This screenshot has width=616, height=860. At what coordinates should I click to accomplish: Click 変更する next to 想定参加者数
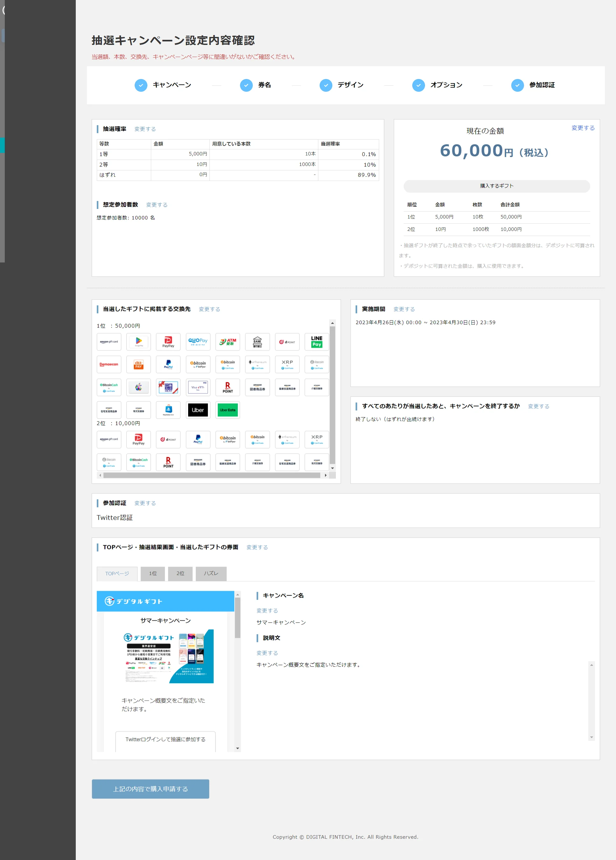tap(157, 205)
